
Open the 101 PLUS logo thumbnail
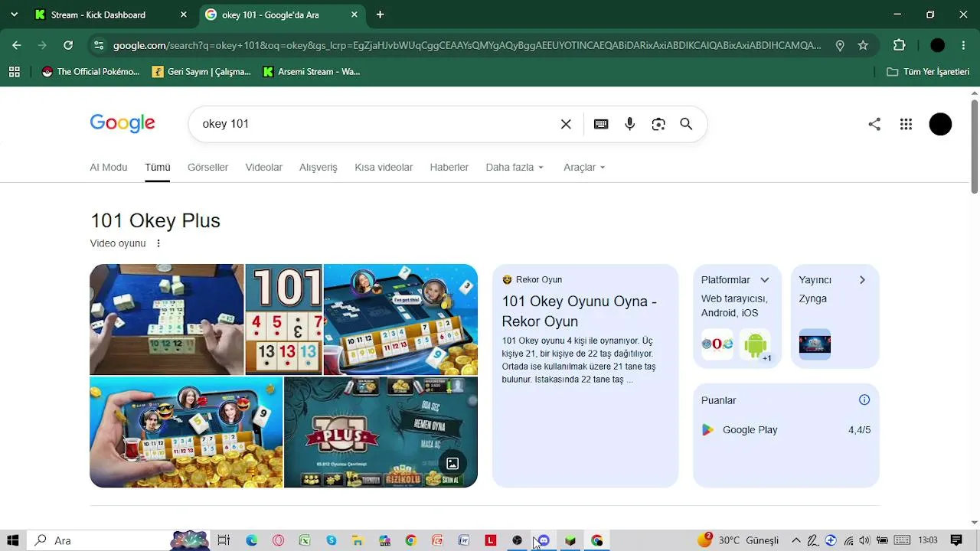point(381,432)
